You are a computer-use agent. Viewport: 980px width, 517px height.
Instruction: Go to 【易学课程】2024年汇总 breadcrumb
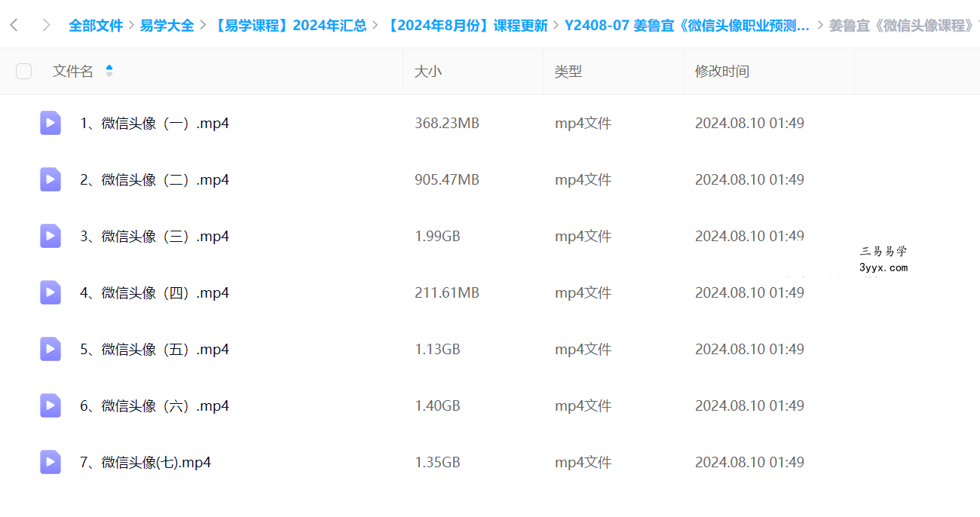click(289, 26)
